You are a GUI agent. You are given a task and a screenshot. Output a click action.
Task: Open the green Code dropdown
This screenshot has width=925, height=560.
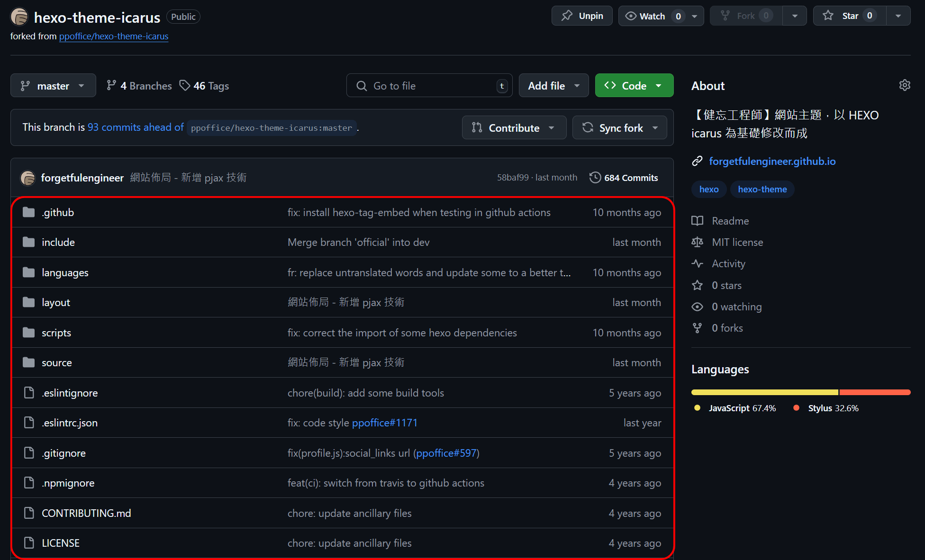click(634, 86)
